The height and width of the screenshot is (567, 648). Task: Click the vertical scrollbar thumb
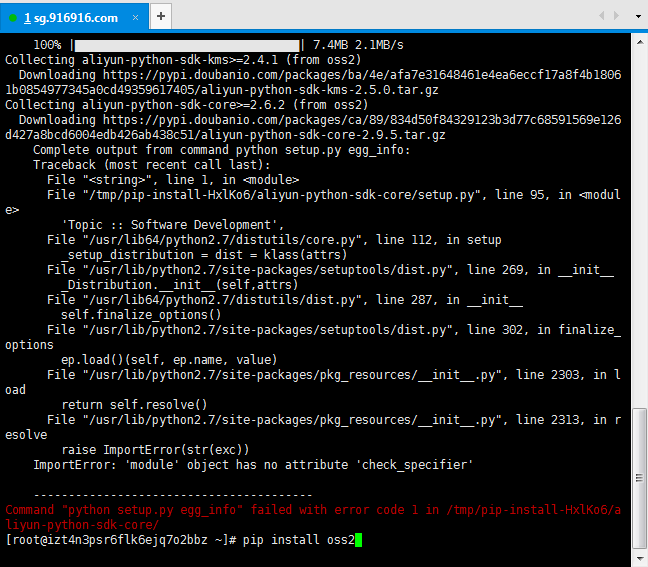[640, 478]
